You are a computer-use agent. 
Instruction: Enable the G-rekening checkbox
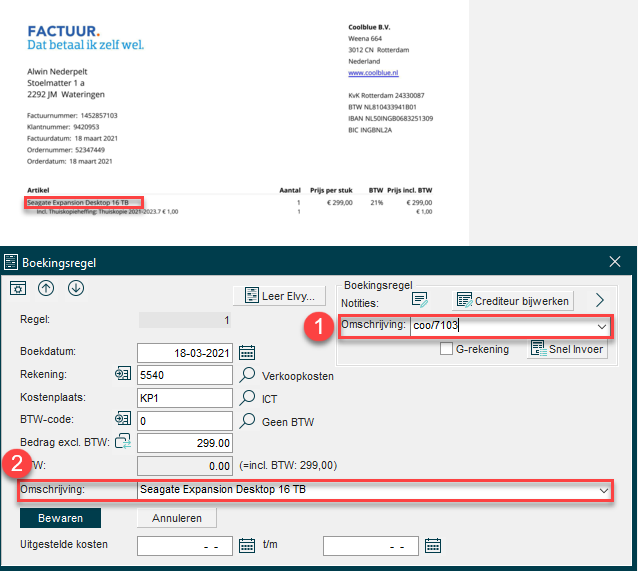446,349
